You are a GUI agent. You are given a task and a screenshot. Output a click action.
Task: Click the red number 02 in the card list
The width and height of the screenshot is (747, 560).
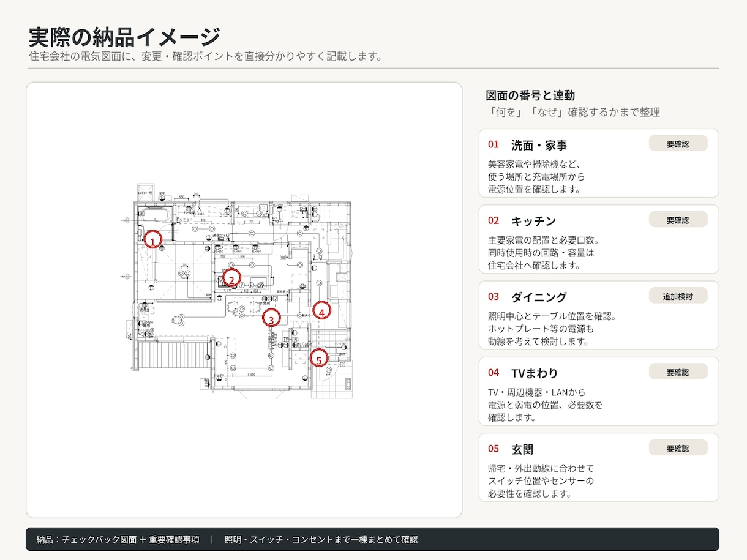click(494, 220)
